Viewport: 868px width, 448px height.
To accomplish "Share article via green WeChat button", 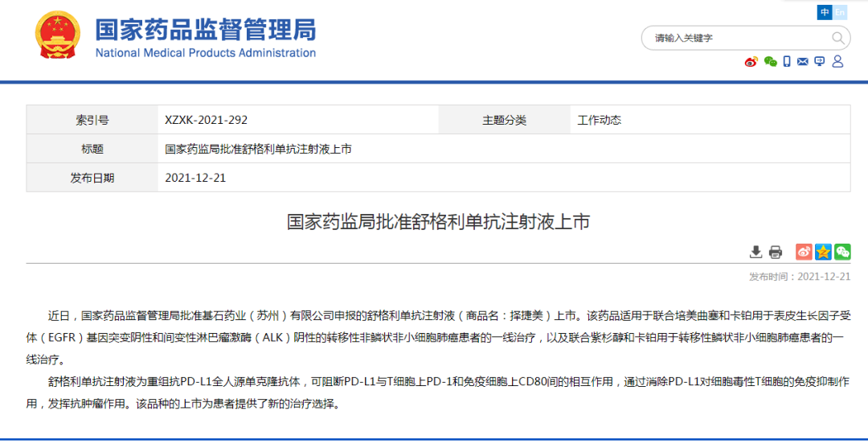I will tap(841, 252).
